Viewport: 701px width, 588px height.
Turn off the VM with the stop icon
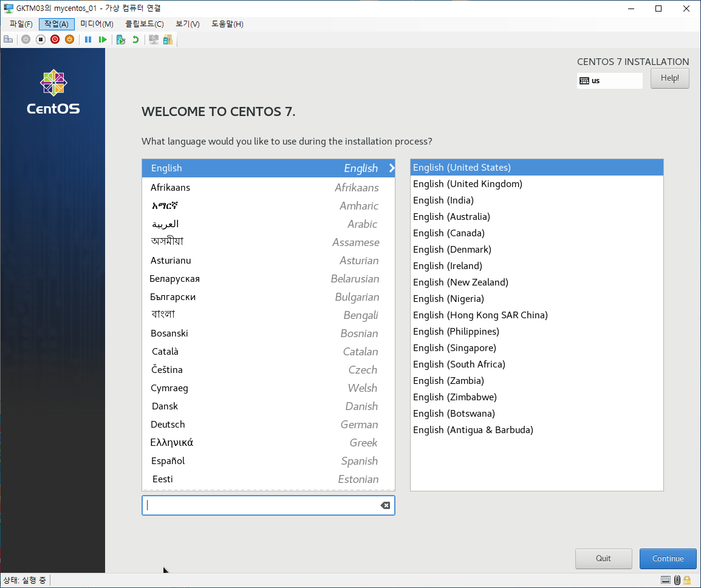pos(41,39)
